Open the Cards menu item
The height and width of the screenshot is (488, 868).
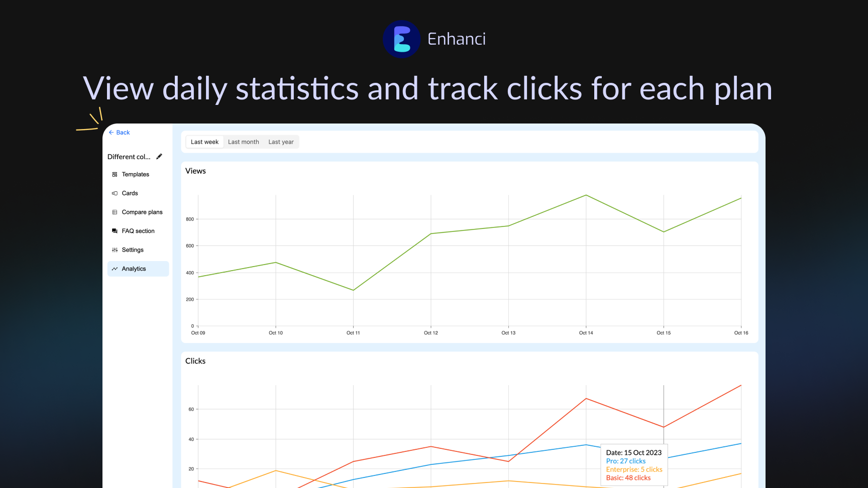click(x=138, y=193)
